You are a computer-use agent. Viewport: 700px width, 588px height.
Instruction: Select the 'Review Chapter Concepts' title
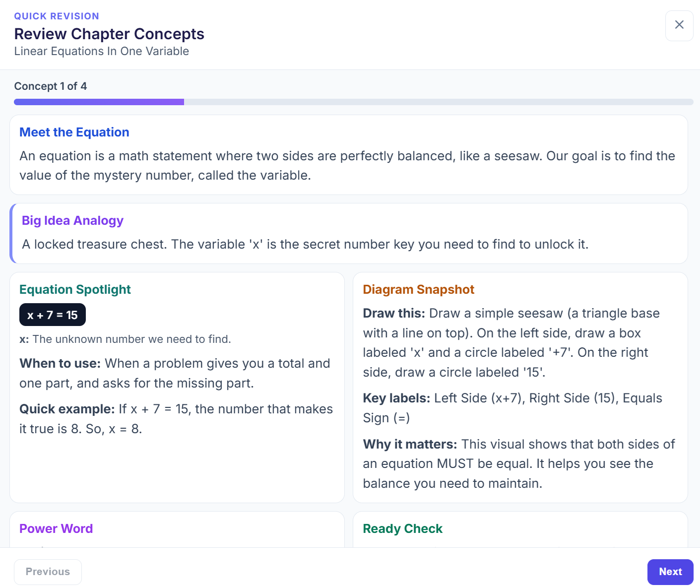tap(109, 34)
